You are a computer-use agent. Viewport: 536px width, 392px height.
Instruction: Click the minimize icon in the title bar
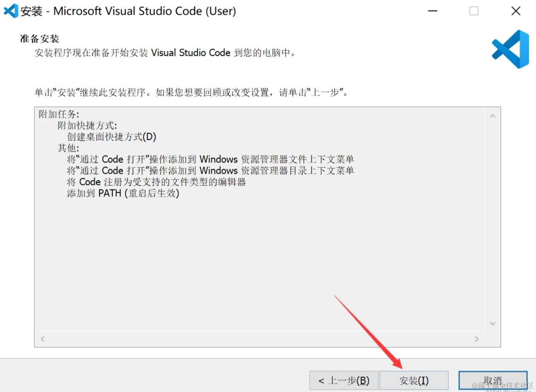433,11
